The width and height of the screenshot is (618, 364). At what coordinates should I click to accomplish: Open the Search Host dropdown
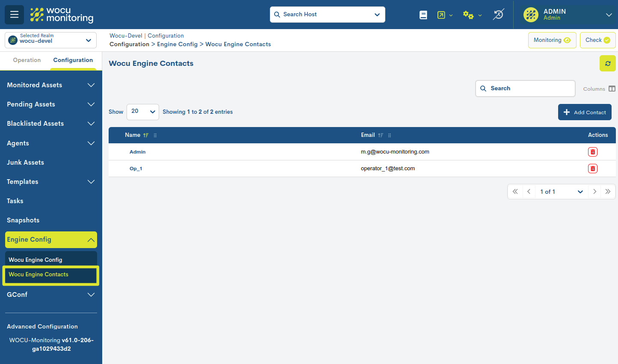point(377,15)
